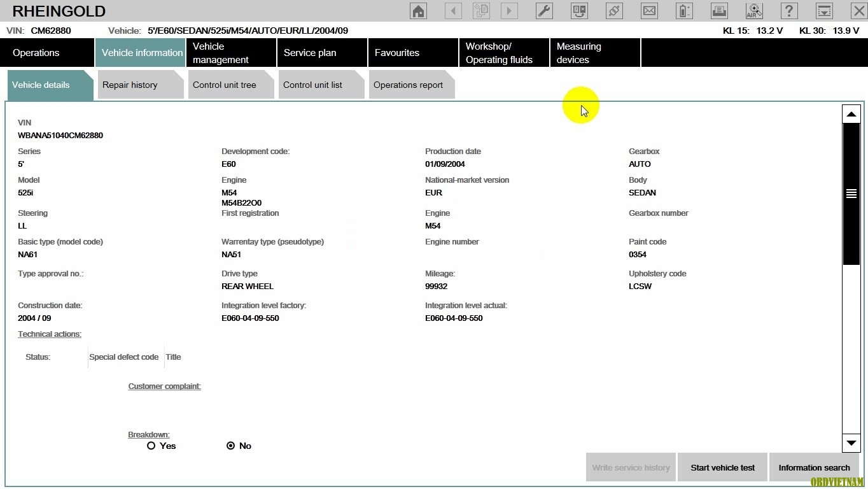Viewport: 868px width, 489px height.
Task: Click the Information search button
Action: [815, 467]
